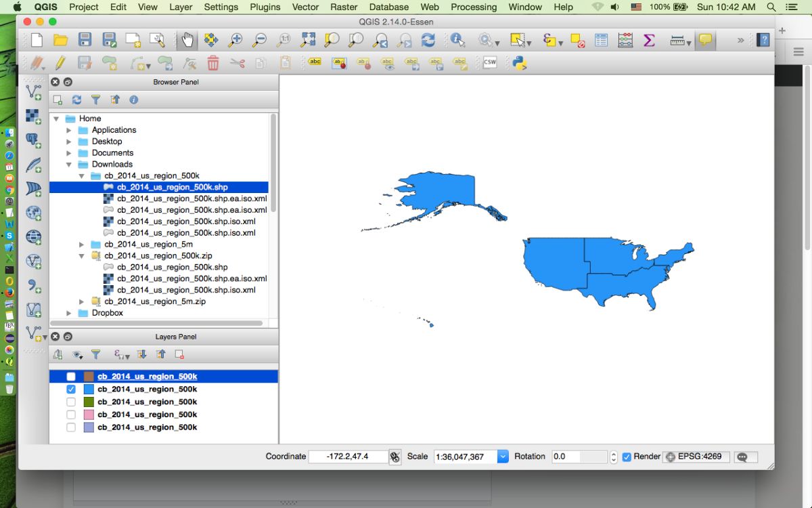This screenshot has width=812, height=508.
Task: Uncheck the blue cb_2014_us_region_500k layer
Action: point(71,389)
